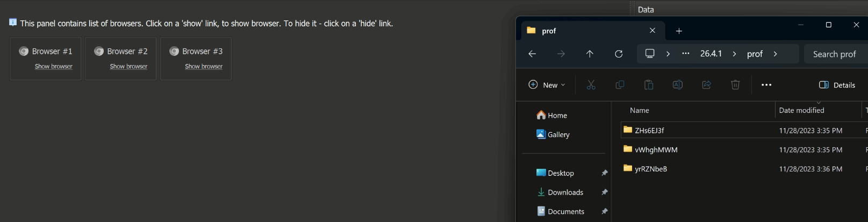Click the Delete trash icon
The height and width of the screenshot is (222, 868).
[735, 85]
